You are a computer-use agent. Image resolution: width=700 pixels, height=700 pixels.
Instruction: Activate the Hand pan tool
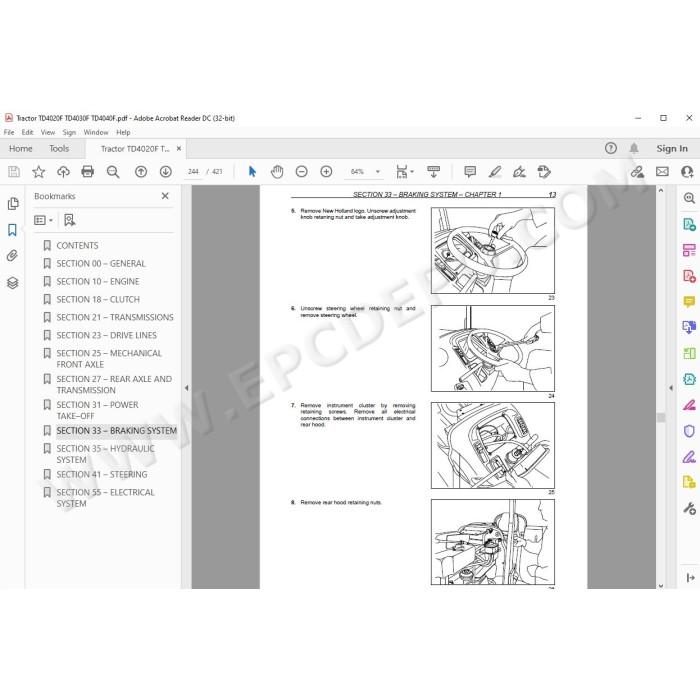coord(277,171)
